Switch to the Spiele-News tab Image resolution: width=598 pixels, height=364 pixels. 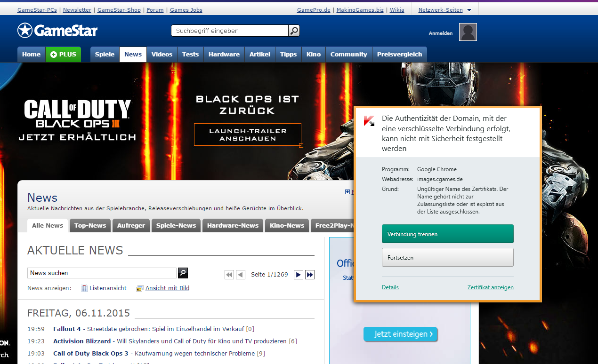[176, 225]
